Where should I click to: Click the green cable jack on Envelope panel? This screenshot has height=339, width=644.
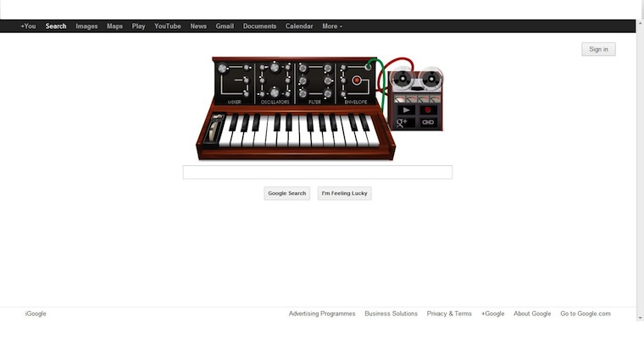(x=369, y=67)
